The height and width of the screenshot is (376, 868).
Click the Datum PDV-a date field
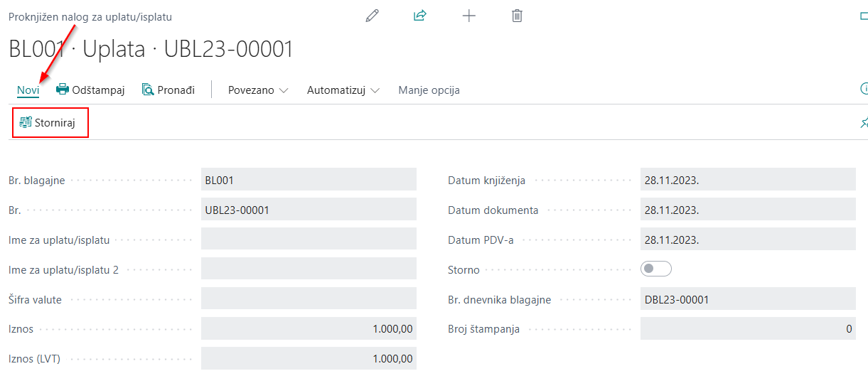(x=748, y=240)
